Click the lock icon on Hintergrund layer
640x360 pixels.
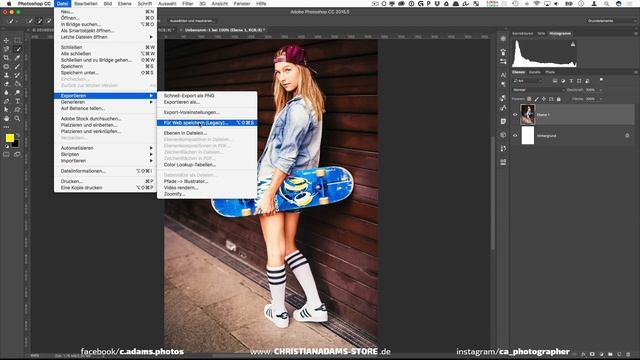[627, 136]
